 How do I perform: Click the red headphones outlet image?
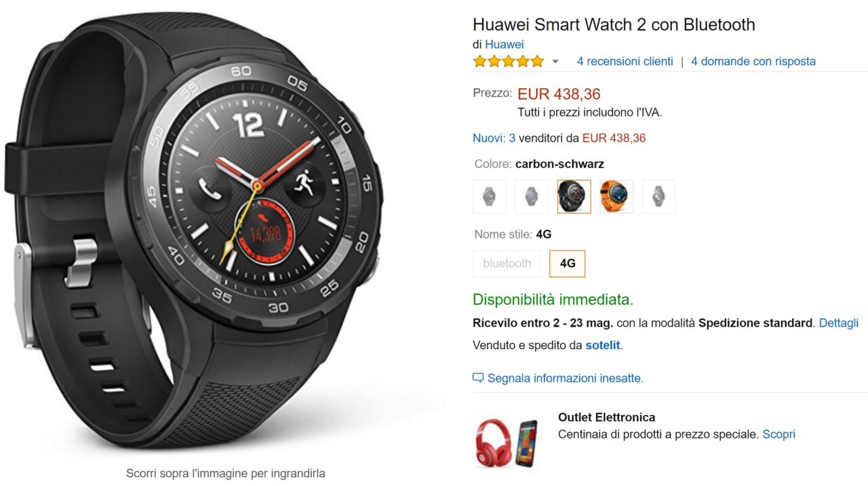[x=493, y=443]
